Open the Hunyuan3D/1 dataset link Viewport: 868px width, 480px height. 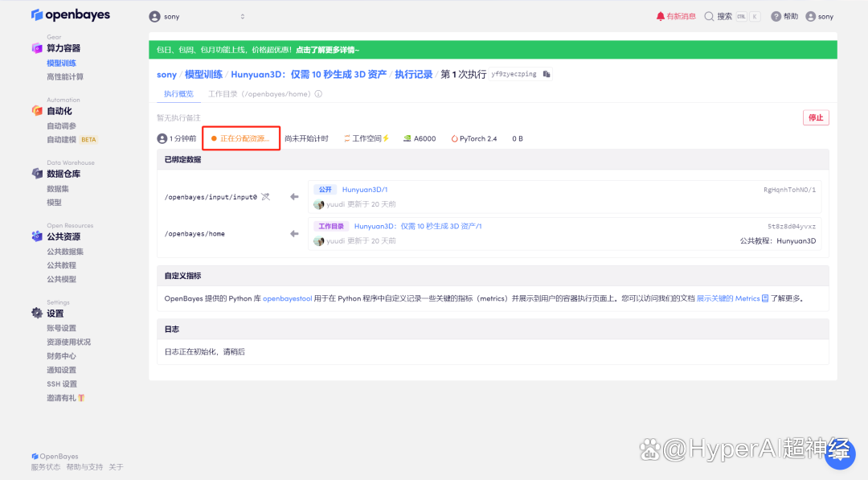click(365, 189)
